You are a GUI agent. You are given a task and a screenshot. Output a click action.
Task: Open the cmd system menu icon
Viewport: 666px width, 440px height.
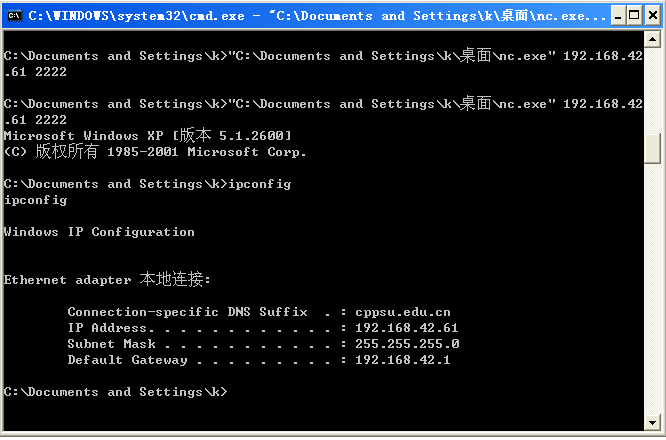(14, 15)
